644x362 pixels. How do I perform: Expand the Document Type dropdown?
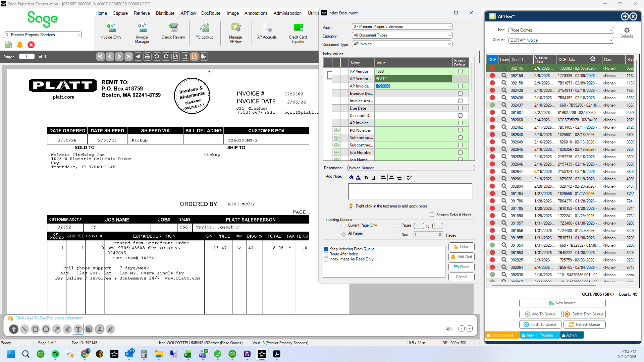coord(402,44)
